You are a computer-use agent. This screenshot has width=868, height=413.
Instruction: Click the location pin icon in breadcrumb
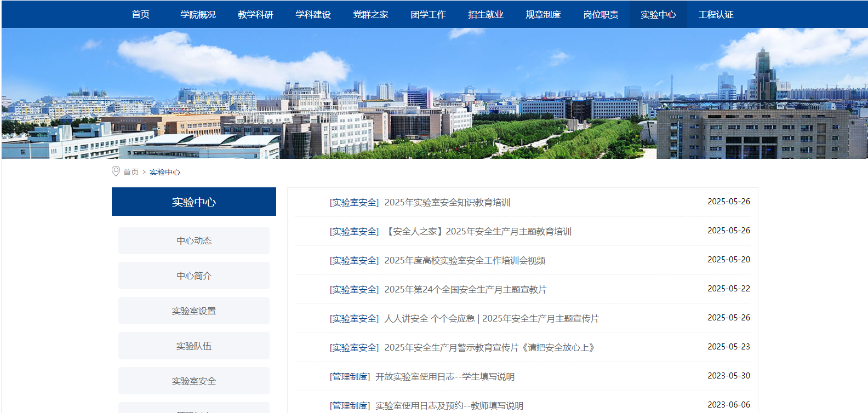point(116,171)
